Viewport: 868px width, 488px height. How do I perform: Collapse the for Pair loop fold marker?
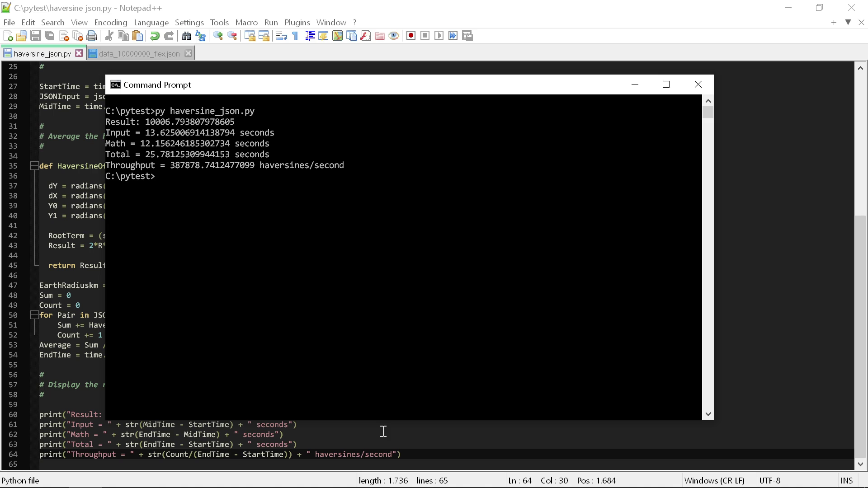pos(34,315)
